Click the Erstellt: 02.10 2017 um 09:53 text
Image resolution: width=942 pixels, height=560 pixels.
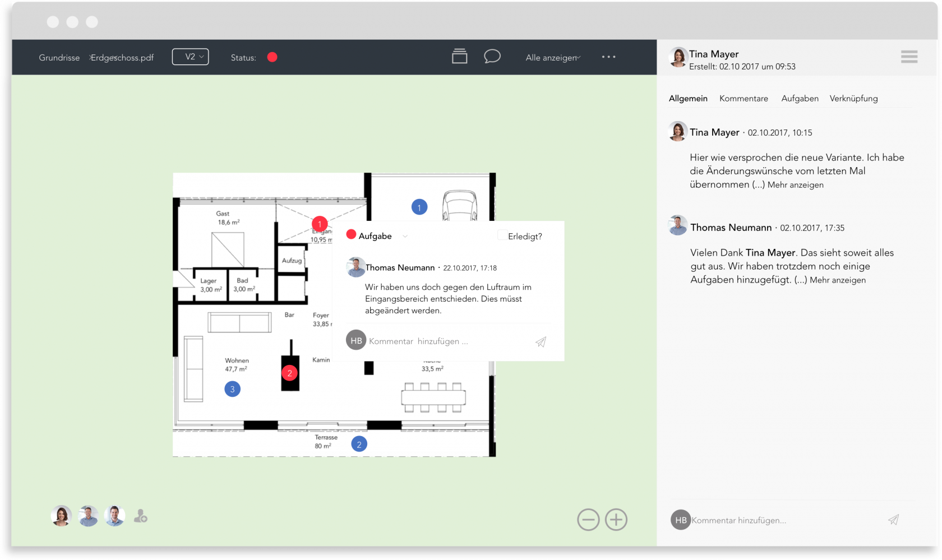point(742,67)
